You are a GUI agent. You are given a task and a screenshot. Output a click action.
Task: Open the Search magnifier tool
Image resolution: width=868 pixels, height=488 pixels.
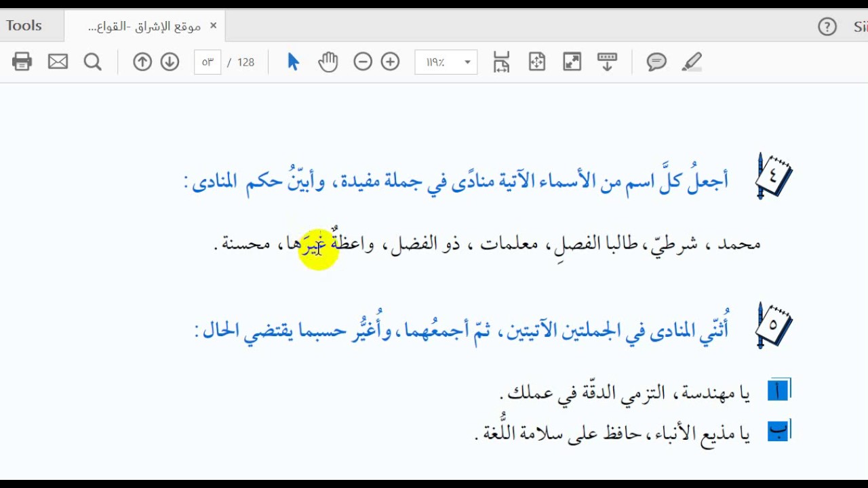pos(93,62)
